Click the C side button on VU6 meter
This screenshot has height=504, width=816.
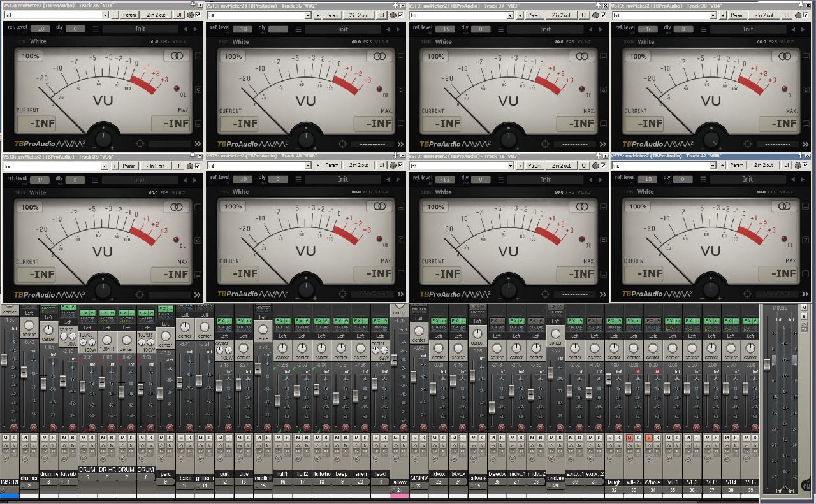coord(401,240)
